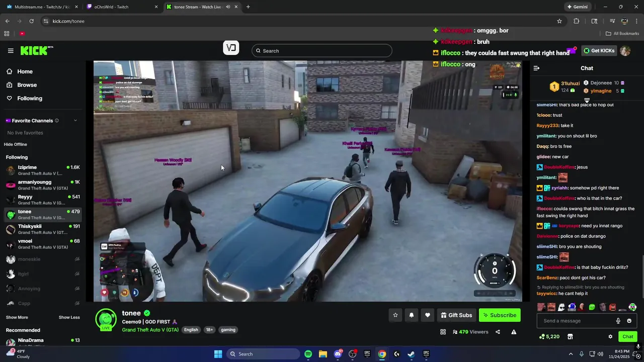Switch to the Multistream.me browser tab
644x362 pixels.
pyautogui.click(x=42, y=7)
